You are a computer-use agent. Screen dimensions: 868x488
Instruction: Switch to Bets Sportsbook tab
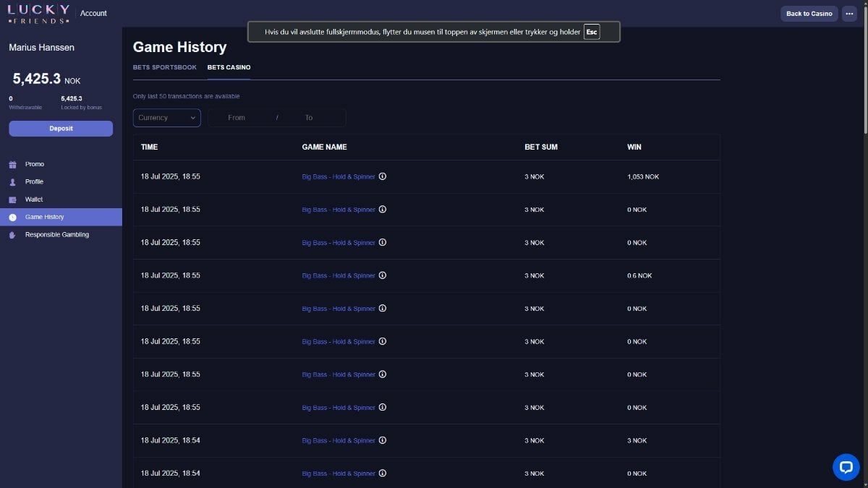(x=165, y=67)
